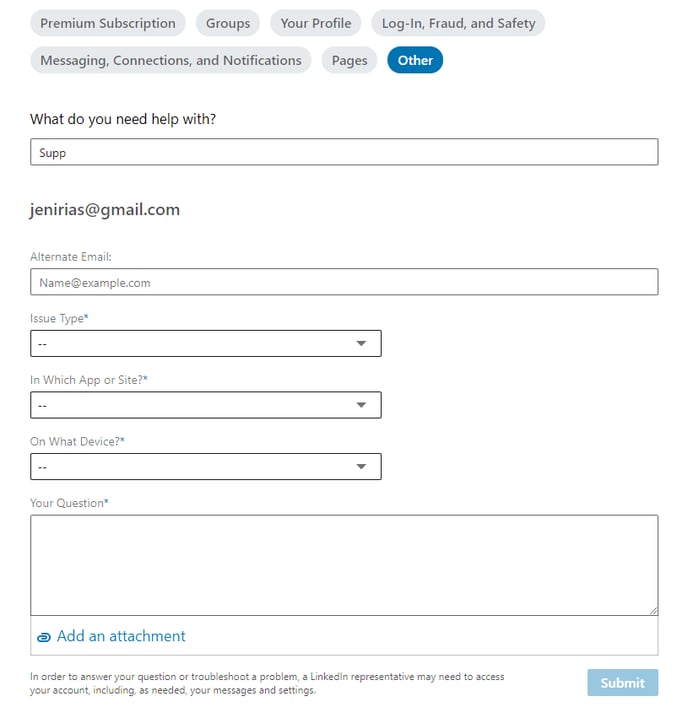The width and height of the screenshot is (688, 718).
Task: Focus the What do you need help with field
Action: 344,152
